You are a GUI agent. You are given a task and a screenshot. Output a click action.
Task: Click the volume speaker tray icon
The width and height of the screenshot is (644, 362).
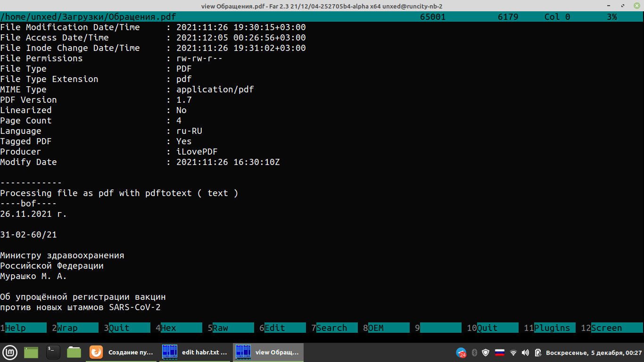pos(526,353)
